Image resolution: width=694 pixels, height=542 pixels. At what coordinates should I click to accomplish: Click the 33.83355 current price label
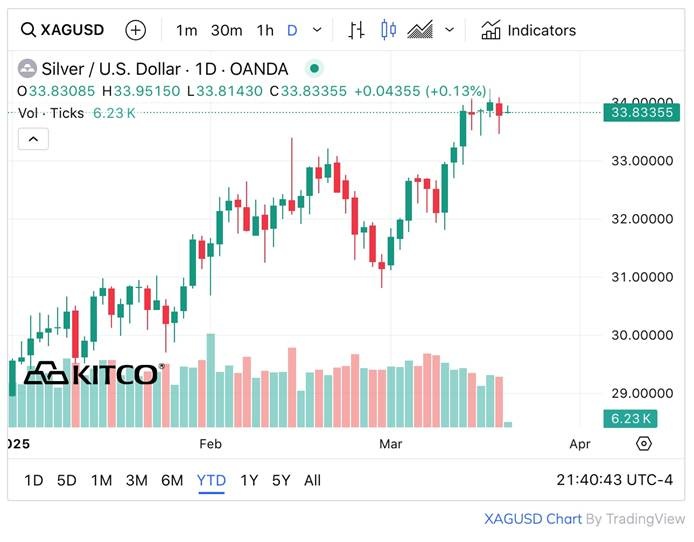(x=641, y=112)
